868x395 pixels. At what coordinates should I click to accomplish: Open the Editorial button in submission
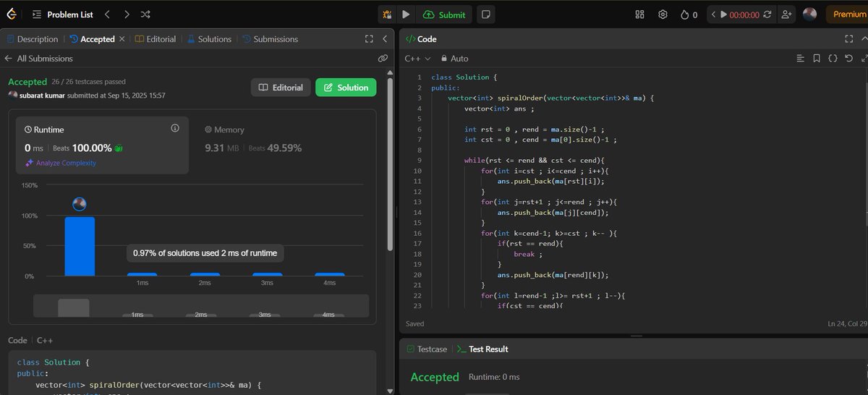[x=281, y=88]
